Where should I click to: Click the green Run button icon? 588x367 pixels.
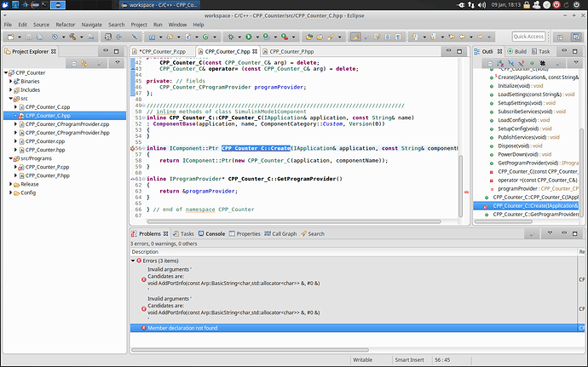coord(248,37)
